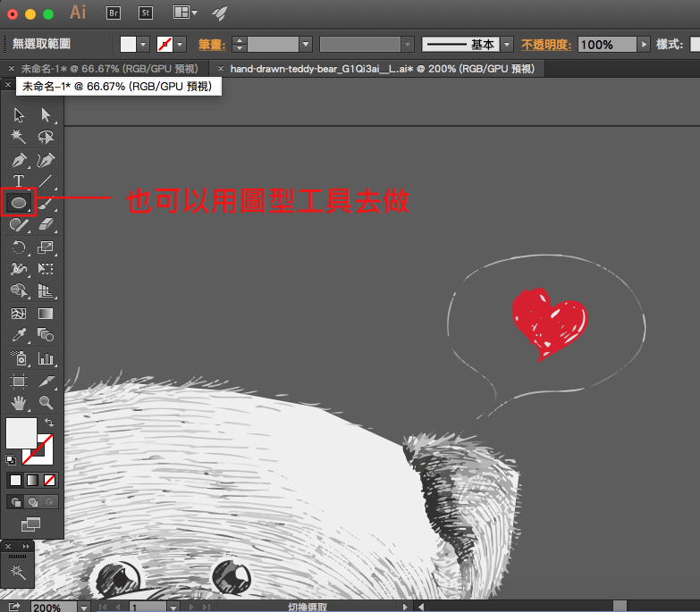This screenshot has width=700, height=612.
Task: Select the Pen tool
Action: coord(19,161)
